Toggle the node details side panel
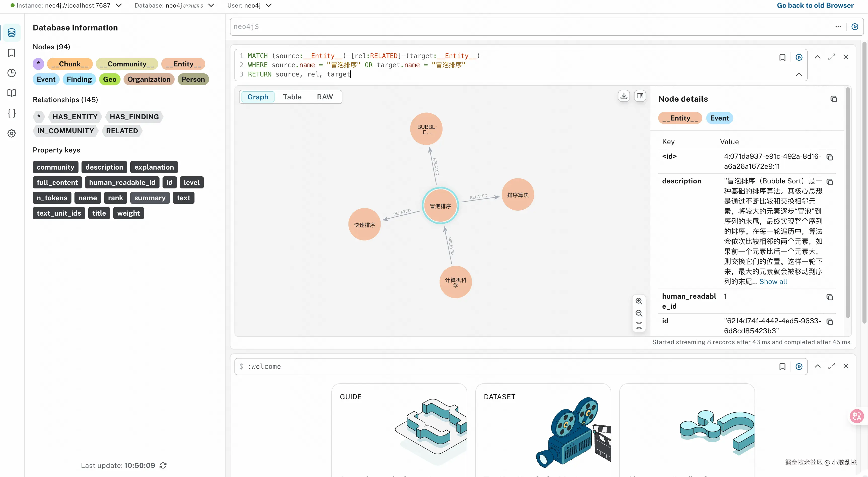 [640, 96]
